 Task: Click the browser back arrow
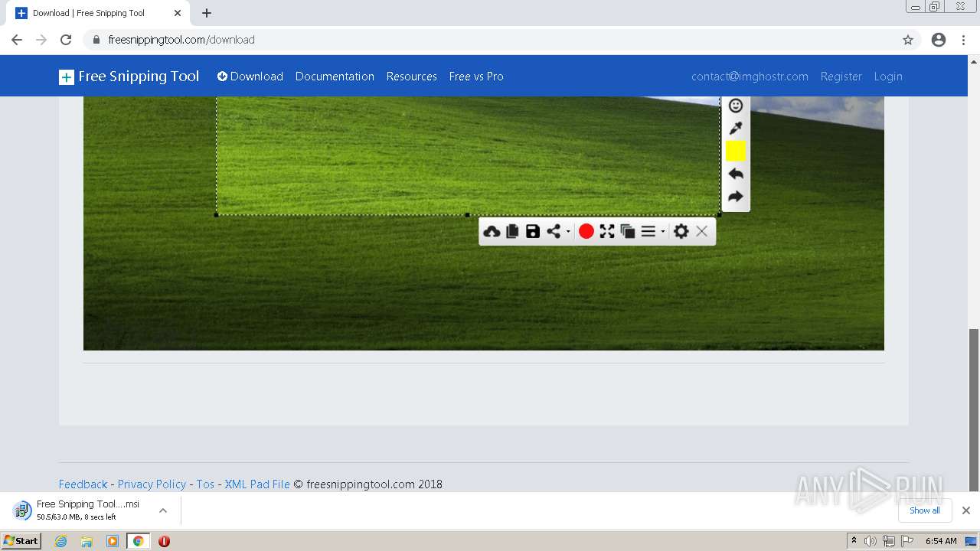pyautogui.click(x=17, y=40)
